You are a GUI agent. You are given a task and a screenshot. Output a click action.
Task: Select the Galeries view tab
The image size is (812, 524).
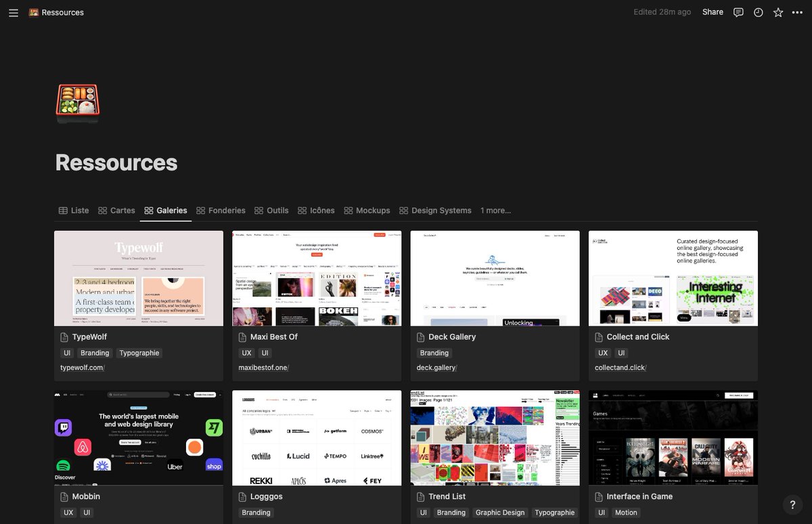166,211
